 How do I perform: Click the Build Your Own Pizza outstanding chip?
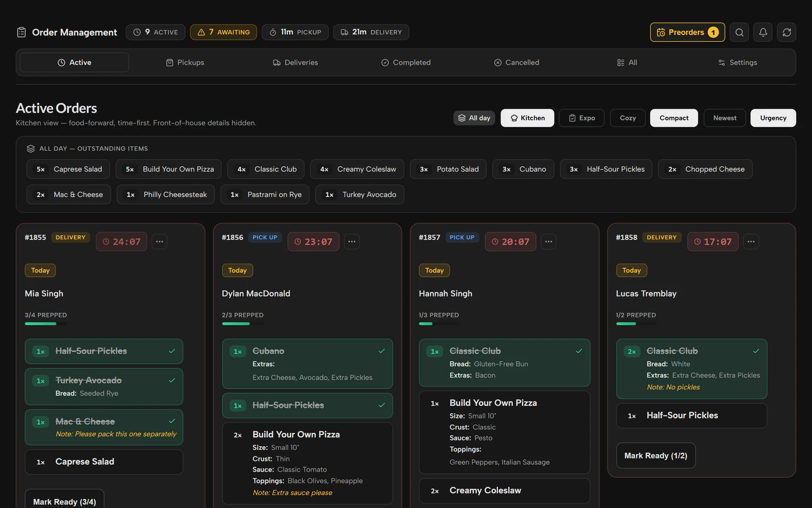tap(168, 169)
